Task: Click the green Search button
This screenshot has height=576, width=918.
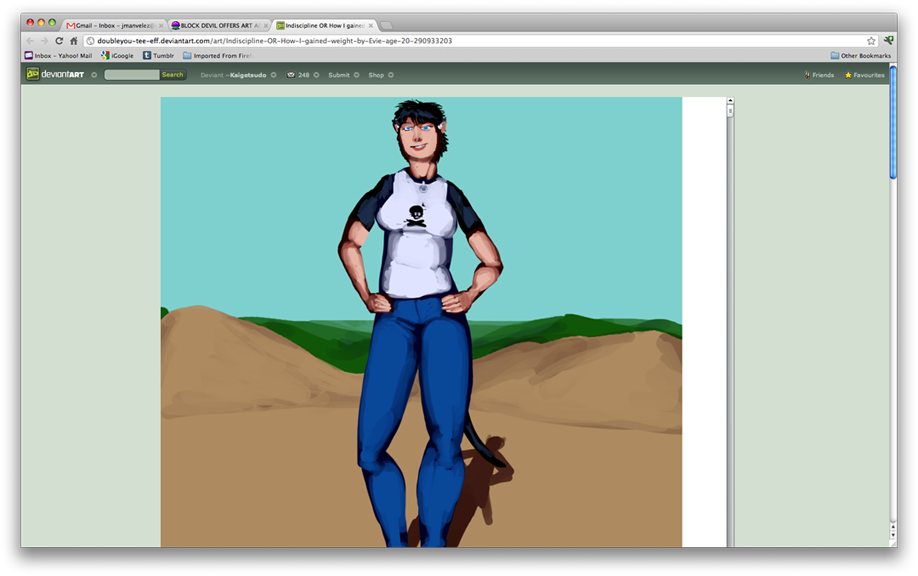Action: click(173, 75)
